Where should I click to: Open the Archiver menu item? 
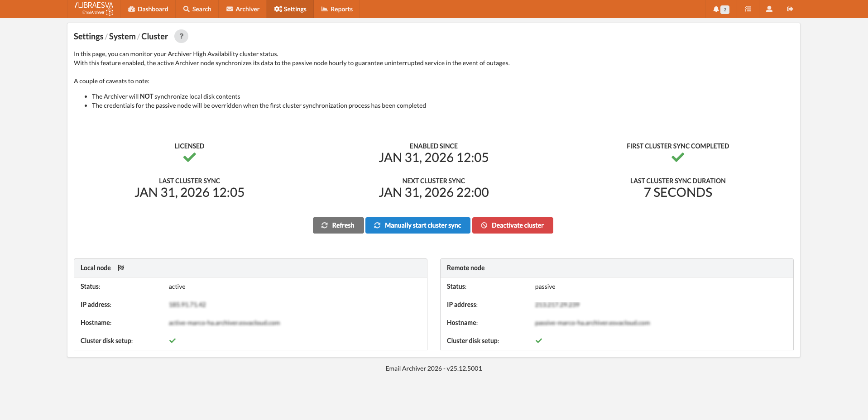[x=243, y=9]
